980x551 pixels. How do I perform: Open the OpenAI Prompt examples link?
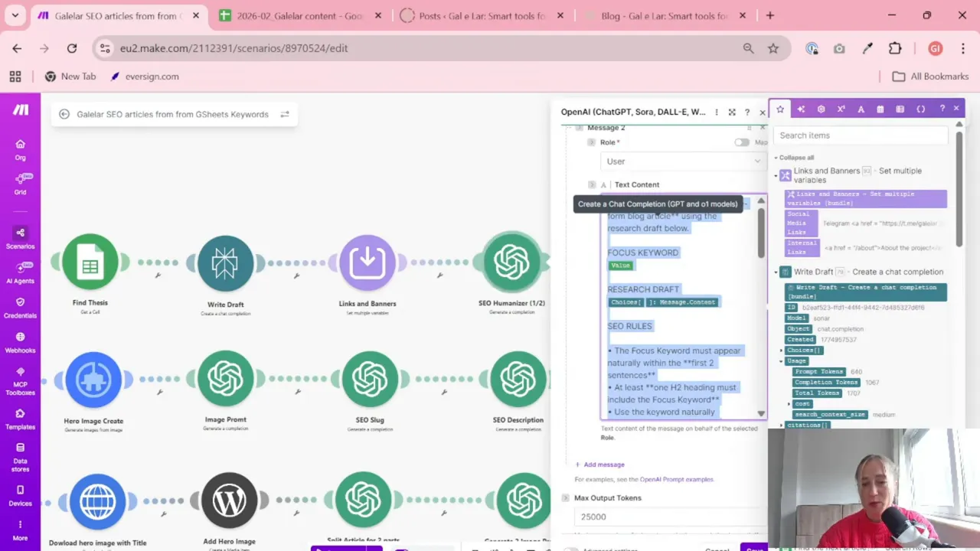677,479
